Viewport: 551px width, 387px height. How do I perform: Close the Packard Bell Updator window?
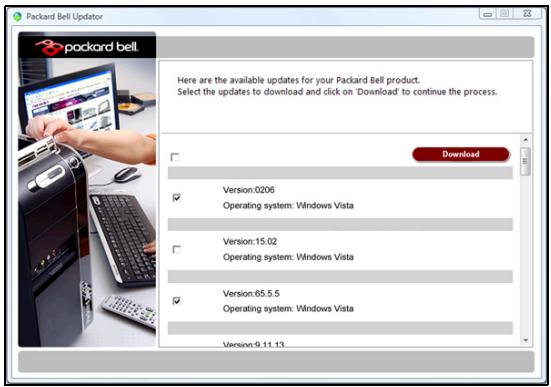(527, 14)
